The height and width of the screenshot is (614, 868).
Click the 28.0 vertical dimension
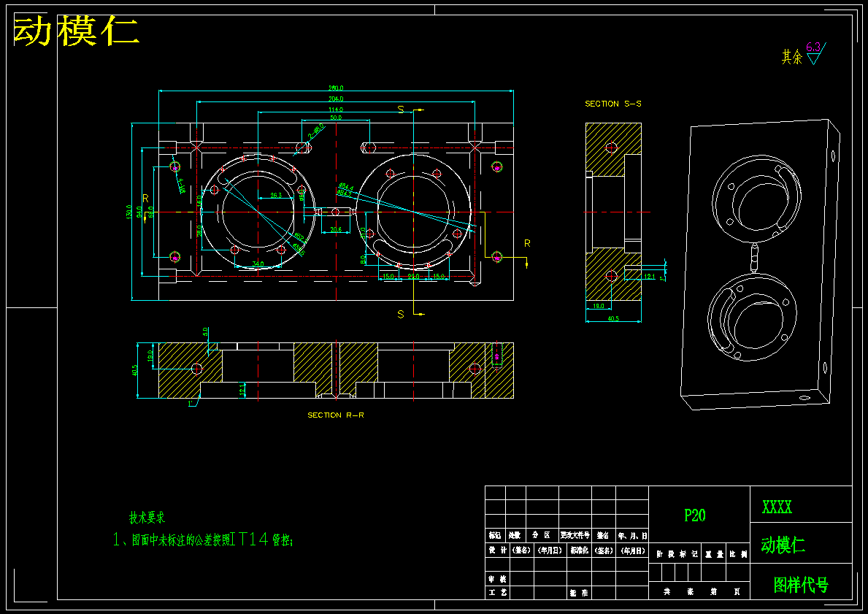199,230
